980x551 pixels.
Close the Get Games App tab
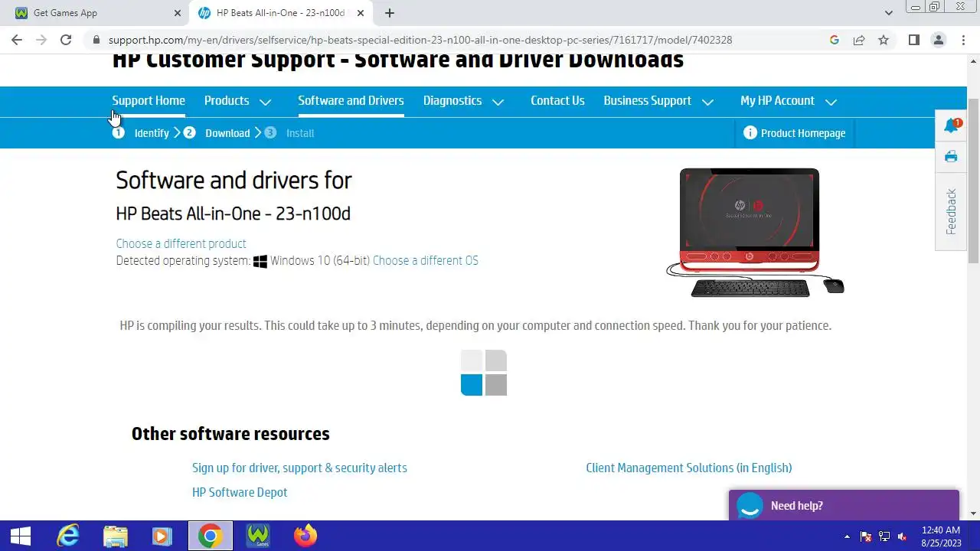[178, 13]
